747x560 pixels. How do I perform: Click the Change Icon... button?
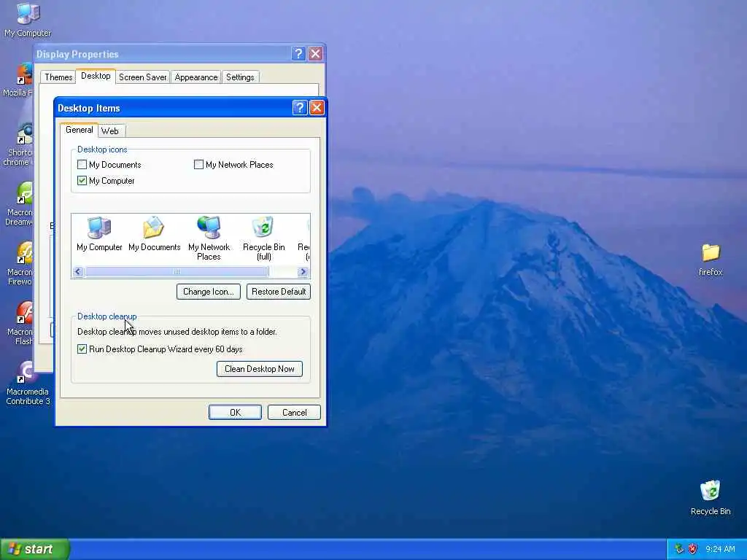pos(209,292)
